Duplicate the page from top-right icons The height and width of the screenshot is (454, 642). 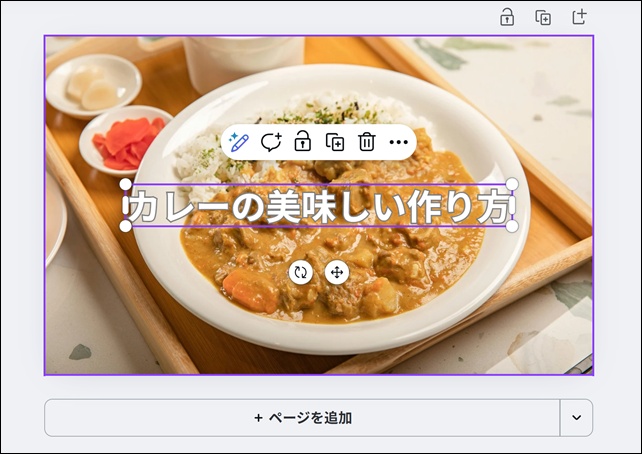coord(543,17)
